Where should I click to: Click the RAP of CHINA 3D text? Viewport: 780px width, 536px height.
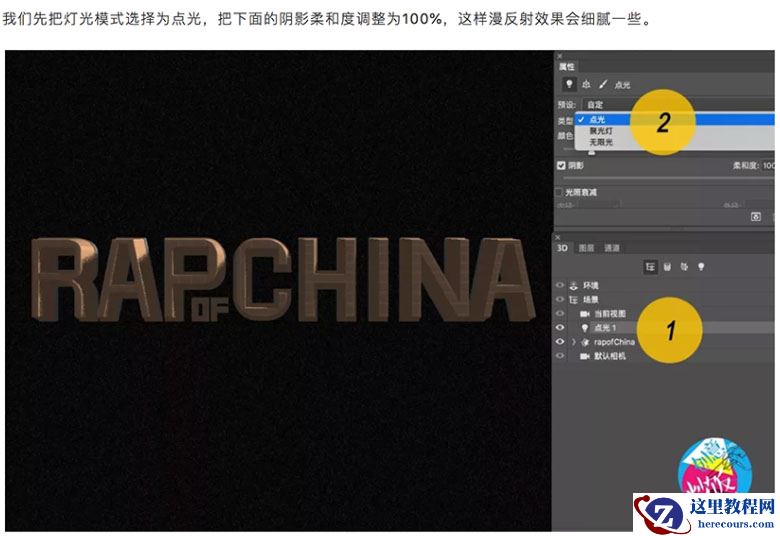tap(283, 279)
